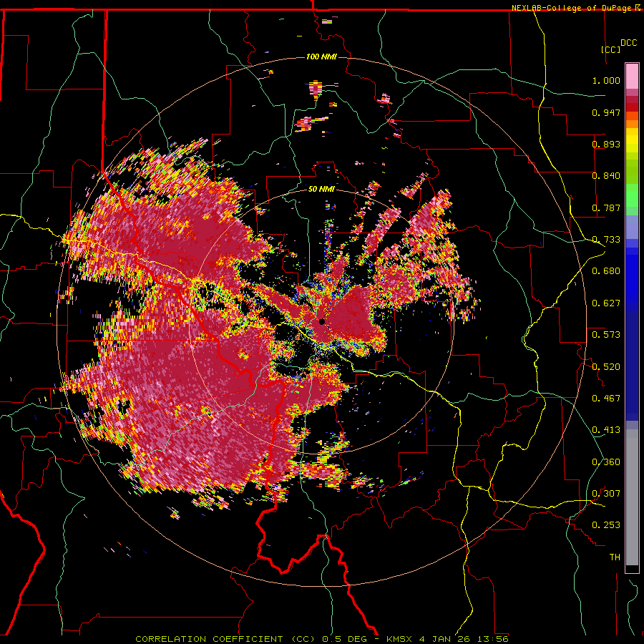The width and height of the screenshot is (644, 644).
Task: Click the 0.253 value on color scale
Action: 606,525
